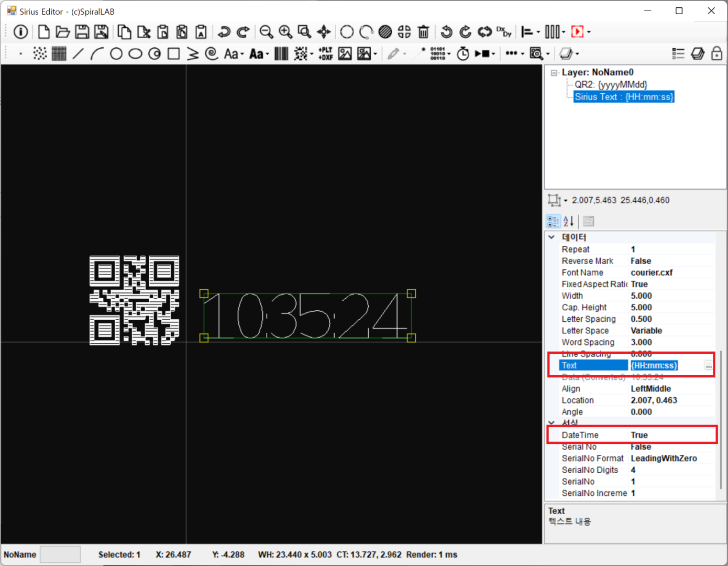Create a new document
The width and height of the screenshot is (728, 566).
pyautogui.click(x=44, y=32)
